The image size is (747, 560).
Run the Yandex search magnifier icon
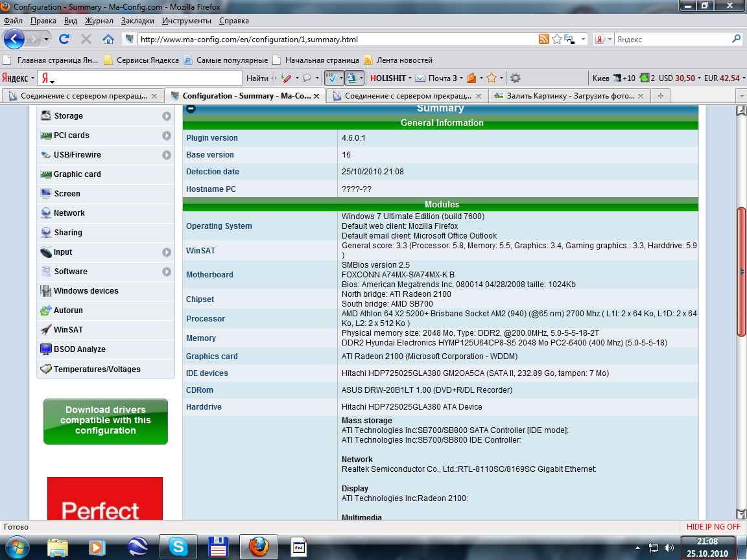coord(736,39)
